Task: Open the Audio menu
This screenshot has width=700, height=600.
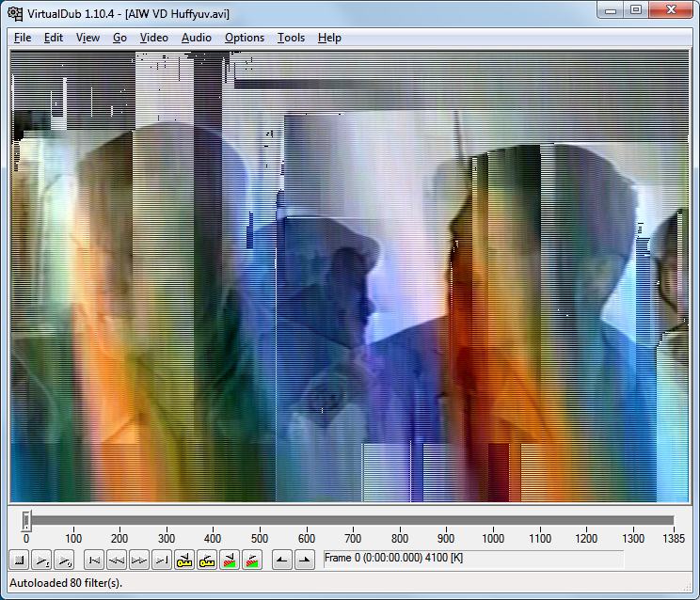Action: pyautogui.click(x=196, y=38)
